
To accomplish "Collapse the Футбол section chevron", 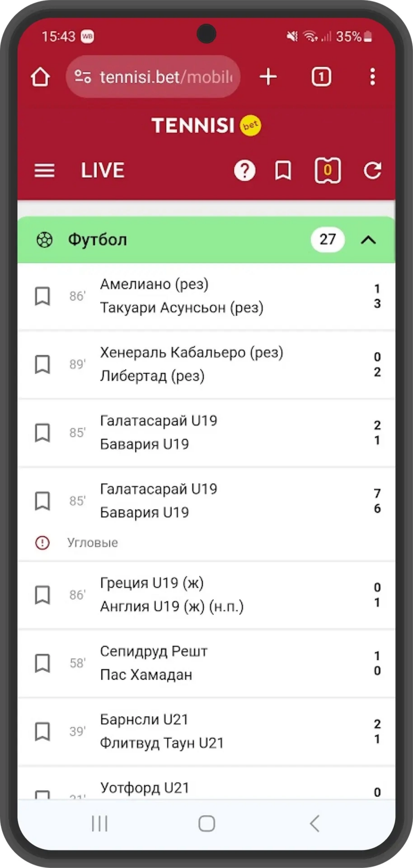I will click(x=368, y=240).
